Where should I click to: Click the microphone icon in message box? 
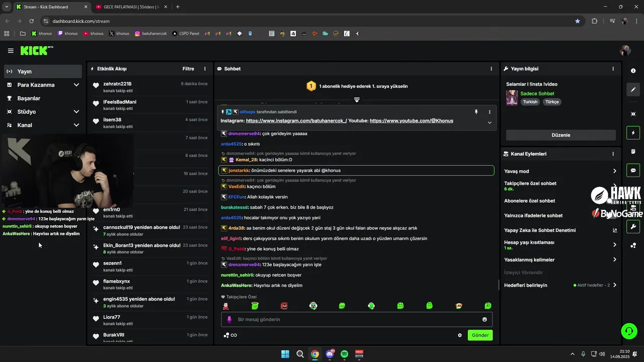tap(229, 319)
